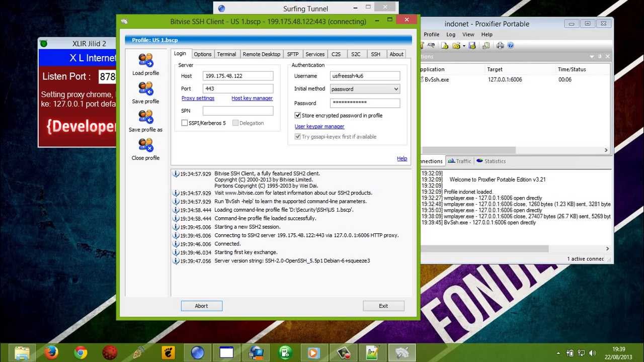This screenshot has width=644, height=362.
Task: Open Proxifier Help menu
Action: (487, 35)
